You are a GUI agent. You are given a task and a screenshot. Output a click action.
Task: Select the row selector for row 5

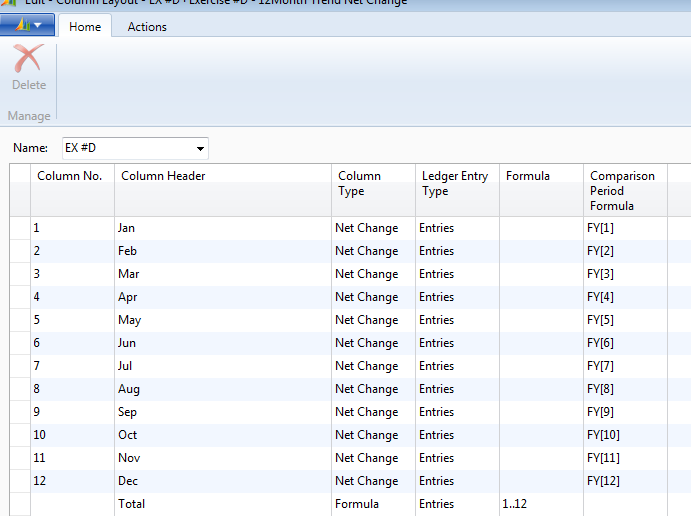click(19, 320)
